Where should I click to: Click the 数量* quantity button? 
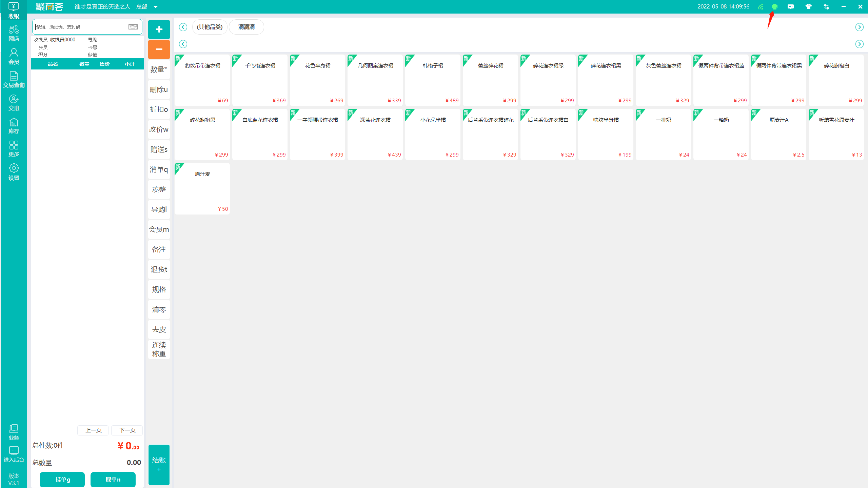(x=159, y=69)
